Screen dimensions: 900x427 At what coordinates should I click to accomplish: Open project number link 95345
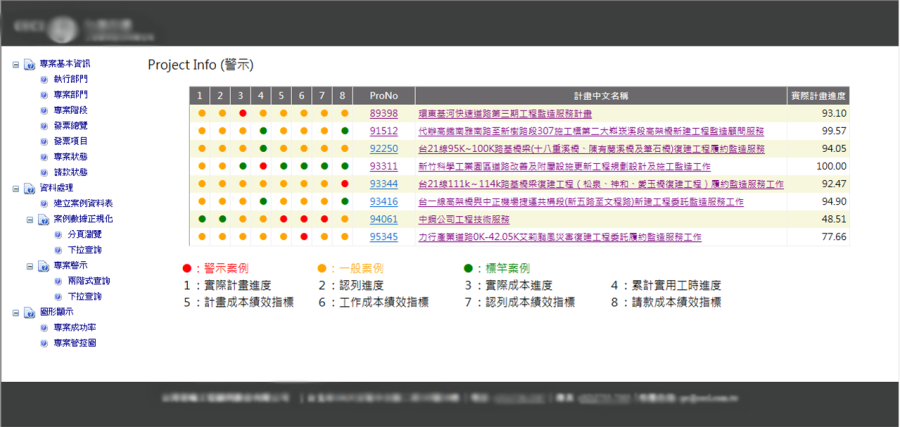[x=383, y=237]
